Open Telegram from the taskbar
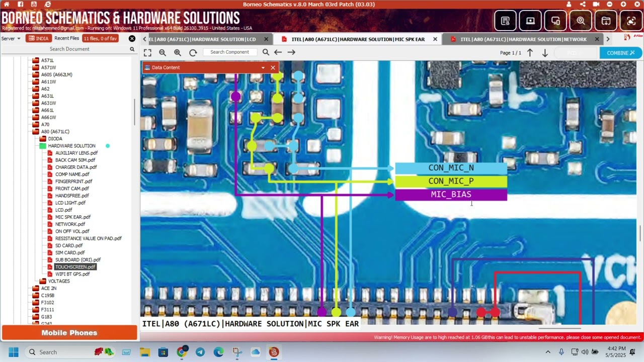Viewport: 644px width, 362px height. (x=200, y=352)
